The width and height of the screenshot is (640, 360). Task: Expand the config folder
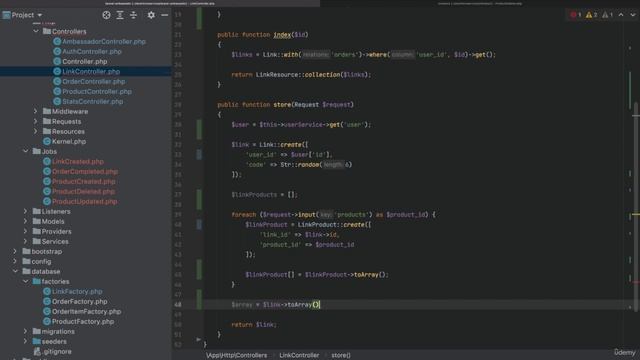(x=16, y=261)
